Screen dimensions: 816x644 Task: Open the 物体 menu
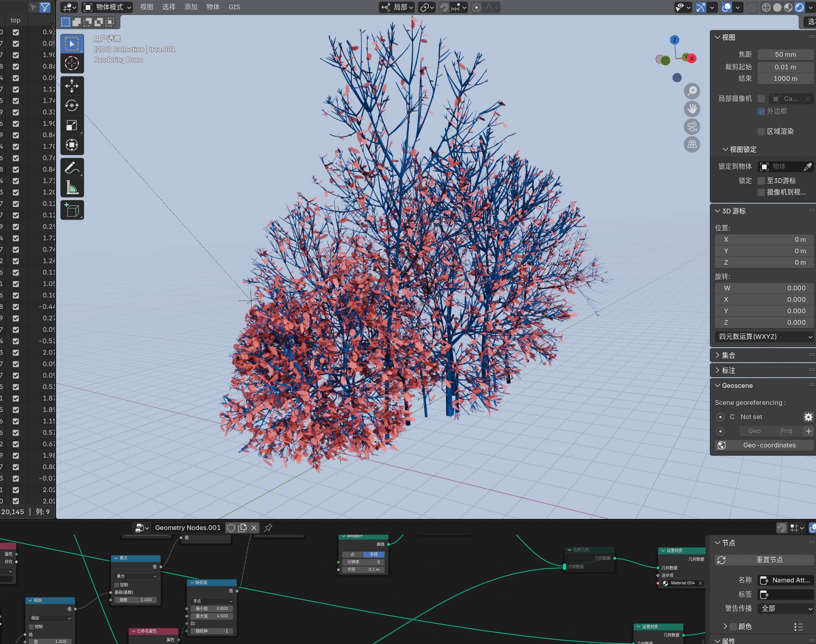[213, 7]
